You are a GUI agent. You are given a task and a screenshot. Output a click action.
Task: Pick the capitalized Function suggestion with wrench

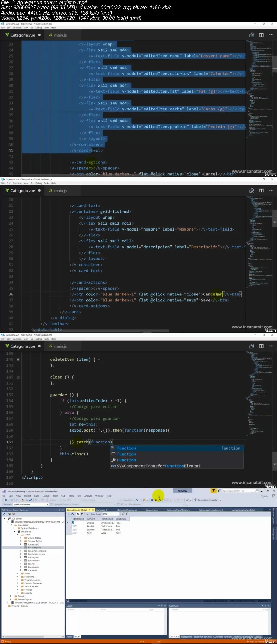click(x=177, y=460)
